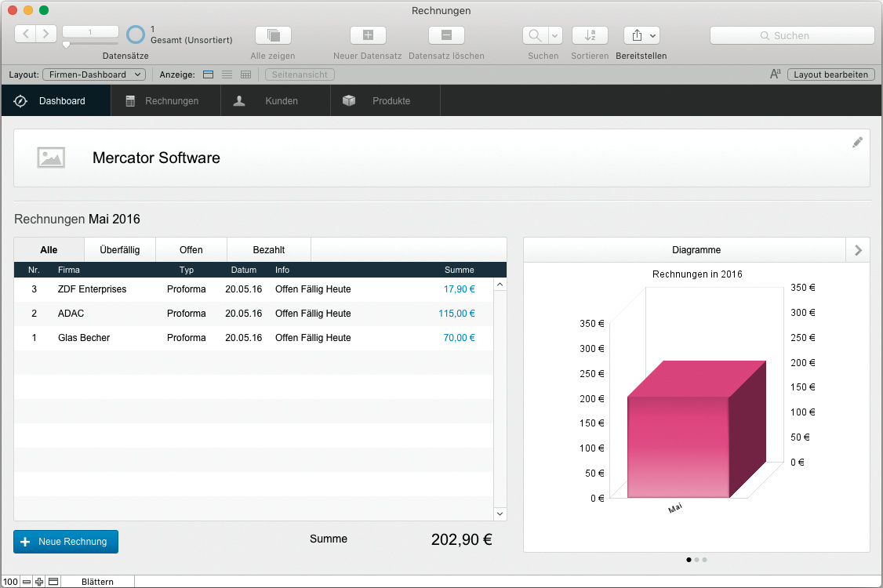Viewport: 883px width, 588px height.
Task: Expand the Suchen magnifier dropdown arrow
Action: tap(555, 35)
